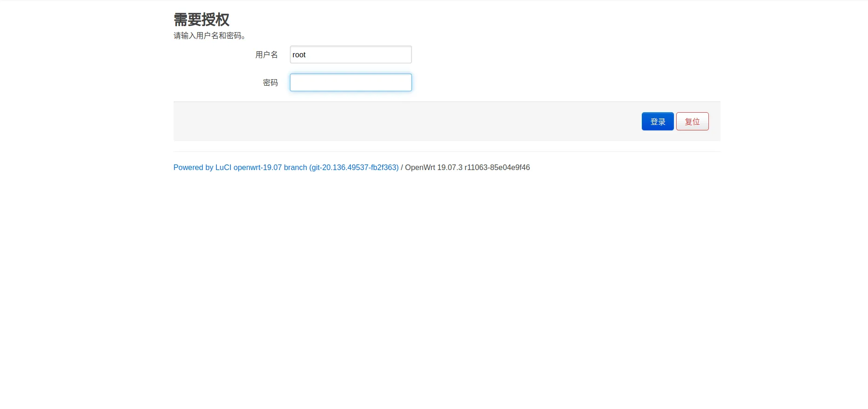Click the 用户名 field label
868x409 pixels.
266,55
